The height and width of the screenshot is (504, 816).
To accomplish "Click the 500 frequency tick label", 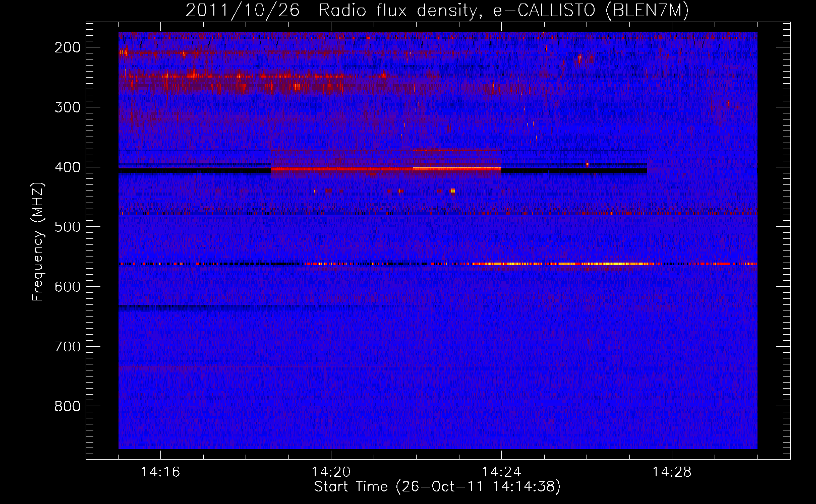I will [68, 227].
